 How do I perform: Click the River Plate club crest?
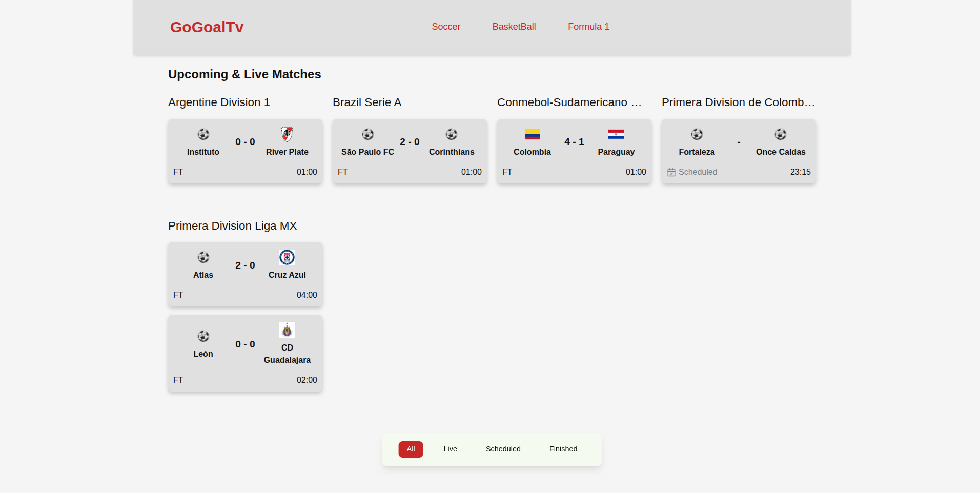pyautogui.click(x=287, y=134)
